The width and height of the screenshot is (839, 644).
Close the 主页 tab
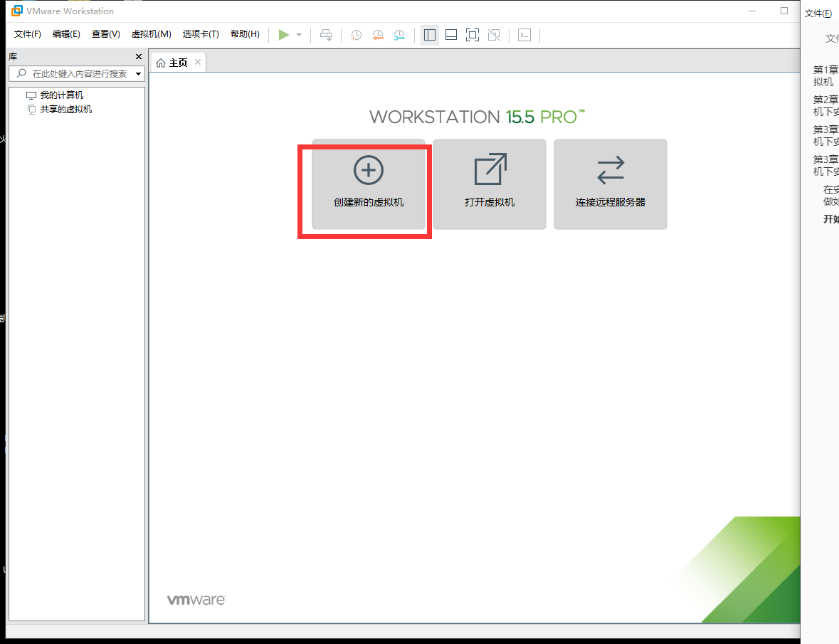[x=197, y=62]
